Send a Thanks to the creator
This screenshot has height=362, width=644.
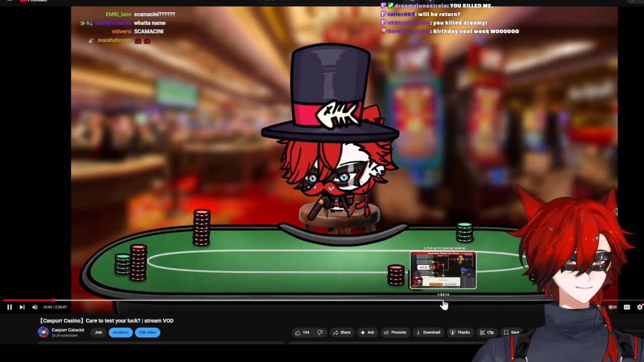click(x=460, y=332)
